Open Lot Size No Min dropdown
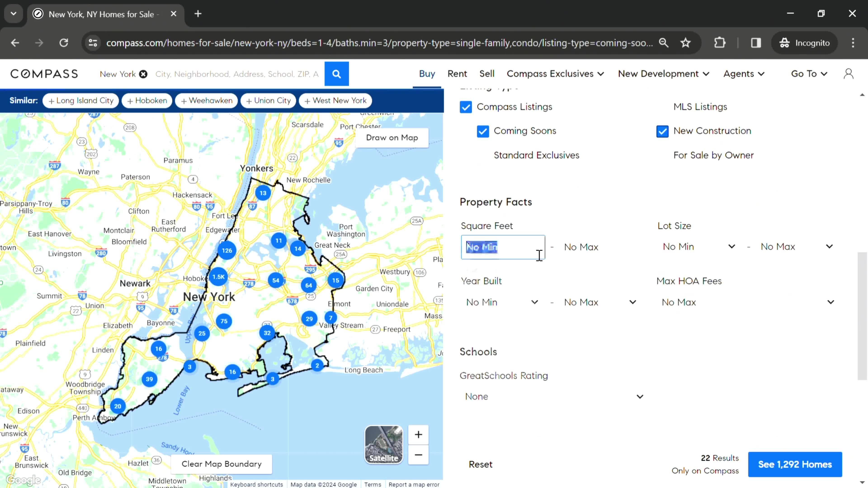Viewport: 868px width, 488px height. [x=699, y=246]
